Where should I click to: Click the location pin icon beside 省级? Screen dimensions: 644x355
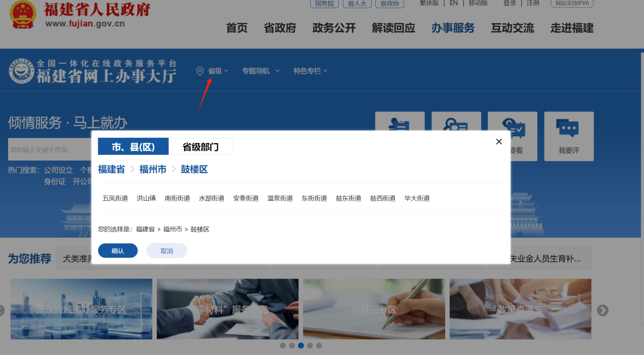(200, 71)
